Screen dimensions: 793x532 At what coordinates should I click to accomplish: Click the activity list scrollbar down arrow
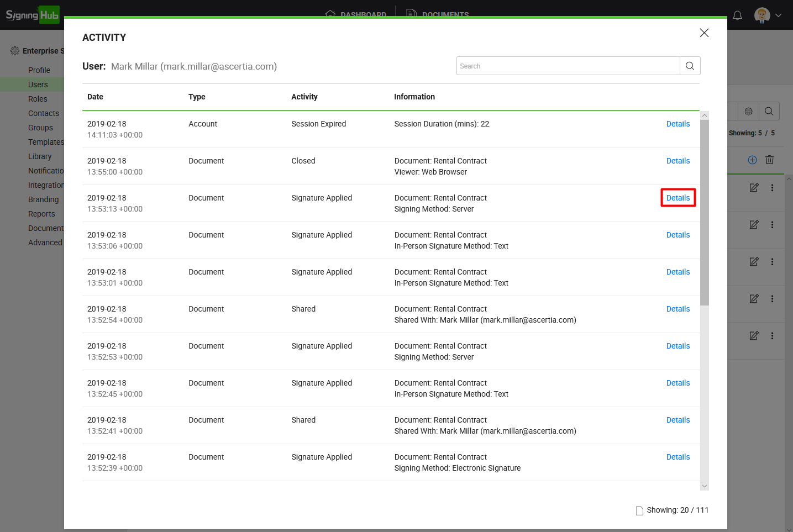point(704,486)
